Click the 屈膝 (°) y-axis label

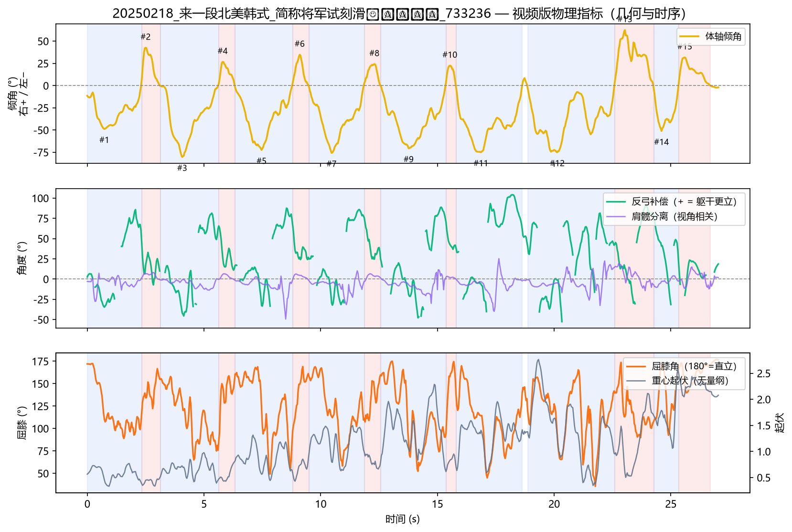(22, 423)
